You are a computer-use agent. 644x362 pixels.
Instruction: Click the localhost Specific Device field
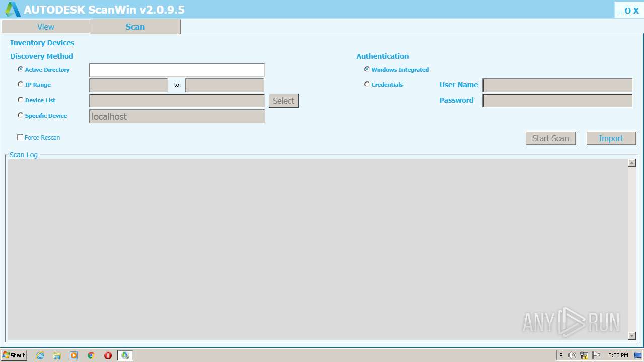pyautogui.click(x=177, y=116)
